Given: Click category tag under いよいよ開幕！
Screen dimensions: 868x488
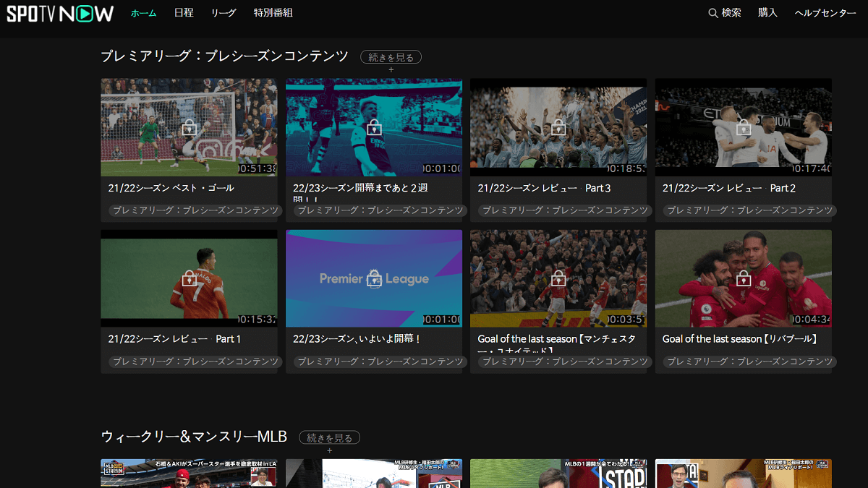Looking at the screenshot, I should [x=379, y=361].
